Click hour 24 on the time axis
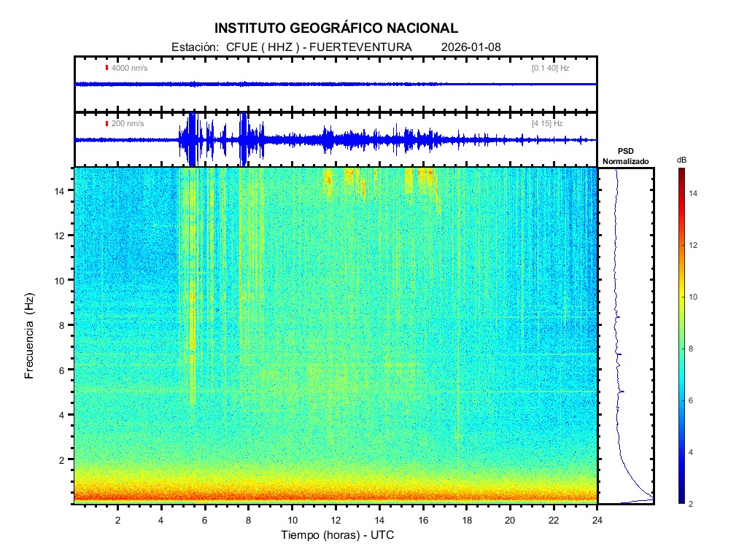Viewport: 747px width, 560px height. pos(597,520)
